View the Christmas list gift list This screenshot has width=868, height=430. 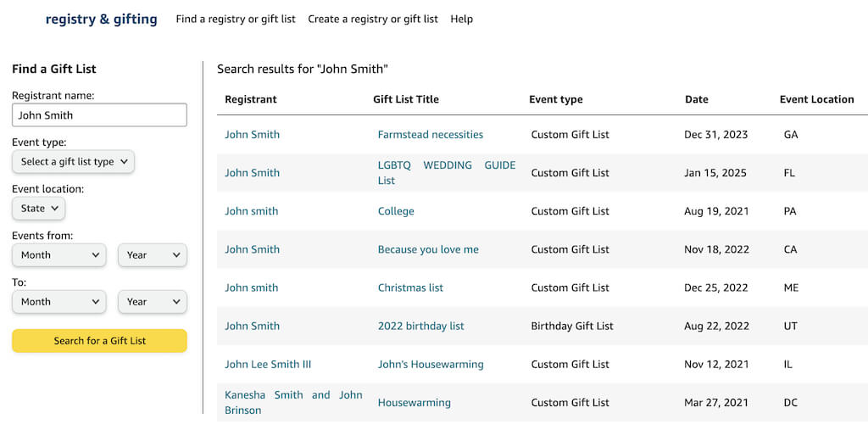[410, 288]
